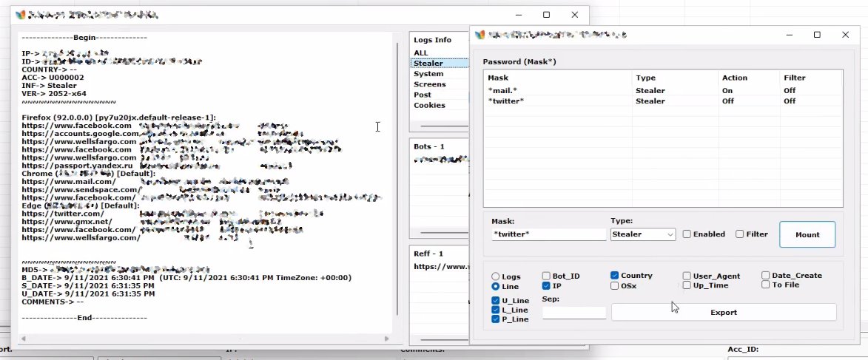868x360 pixels.
Task: Select the Logs radio button
Action: tap(496, 276)
